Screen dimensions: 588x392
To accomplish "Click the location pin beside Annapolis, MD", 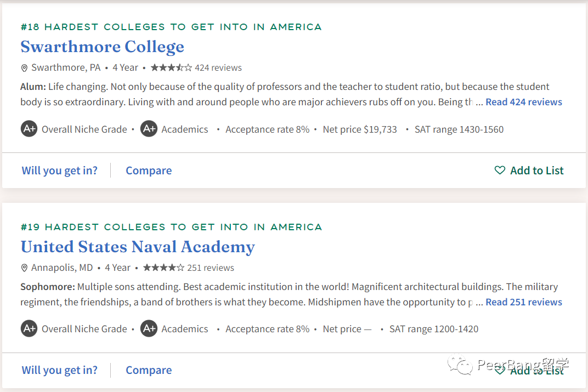I will coord(24,268).
